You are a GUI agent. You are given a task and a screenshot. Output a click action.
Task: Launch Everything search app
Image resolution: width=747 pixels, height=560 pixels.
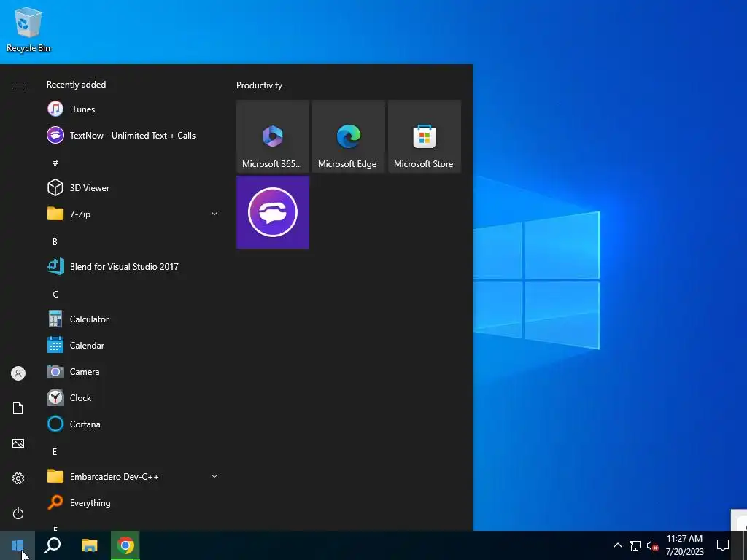click(133, 503)
